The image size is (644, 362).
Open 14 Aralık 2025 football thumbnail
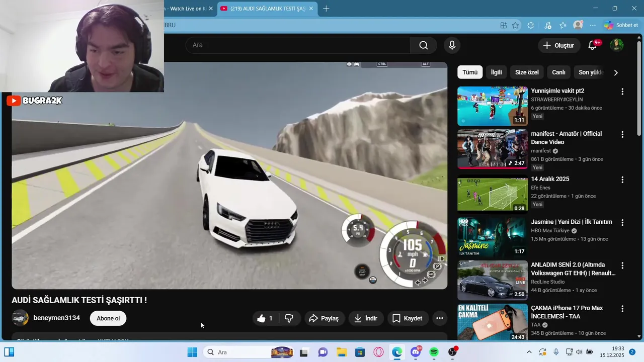point(493,194)
